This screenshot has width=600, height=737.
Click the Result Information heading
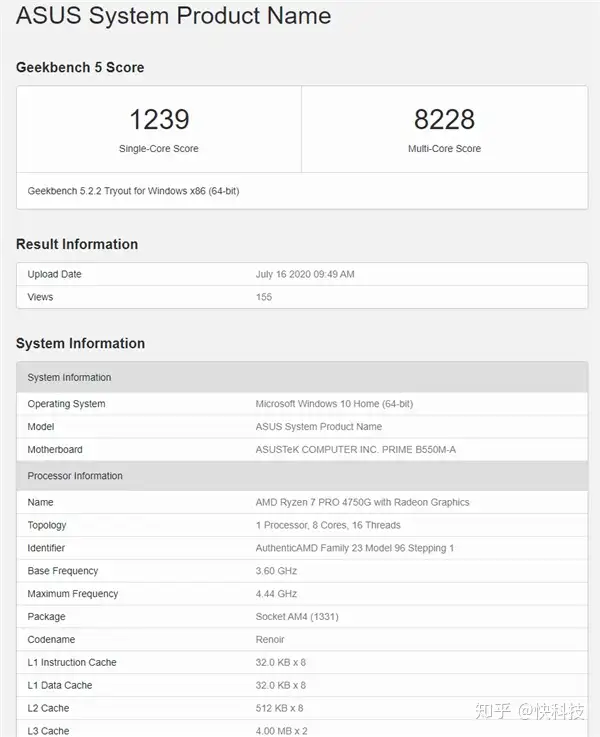[77, 244]
